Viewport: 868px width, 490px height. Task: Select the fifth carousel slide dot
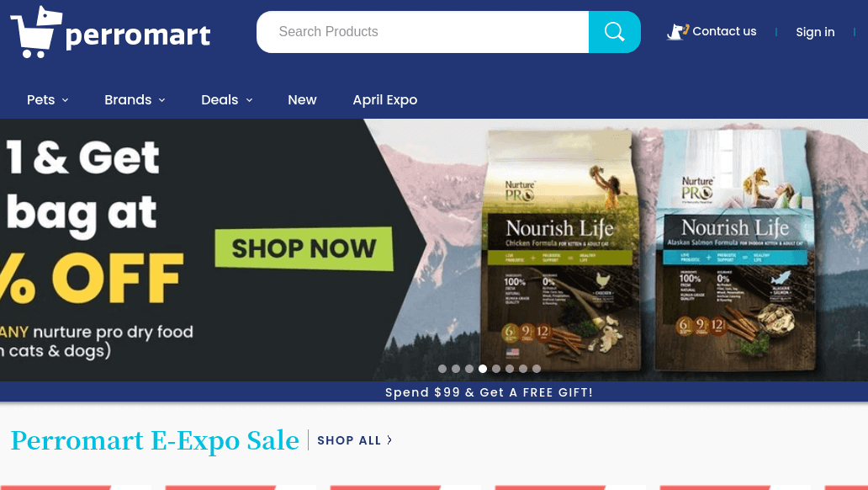496,369
